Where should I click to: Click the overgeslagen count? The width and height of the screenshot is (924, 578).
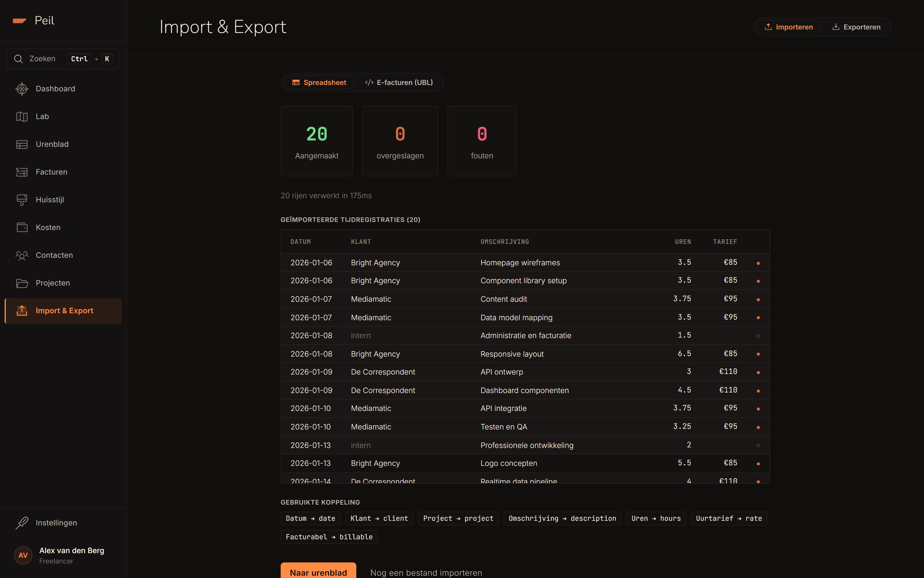click(x=400, y=134)
